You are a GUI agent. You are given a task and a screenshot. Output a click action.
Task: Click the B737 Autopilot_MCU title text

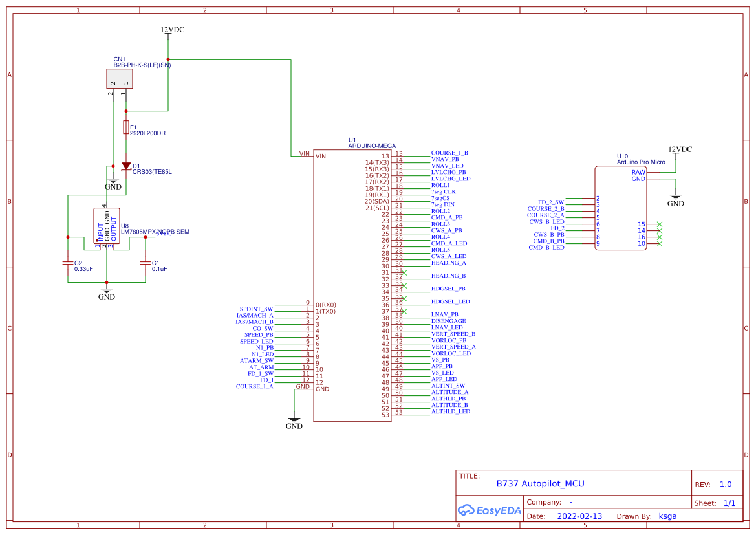point(541,483)
